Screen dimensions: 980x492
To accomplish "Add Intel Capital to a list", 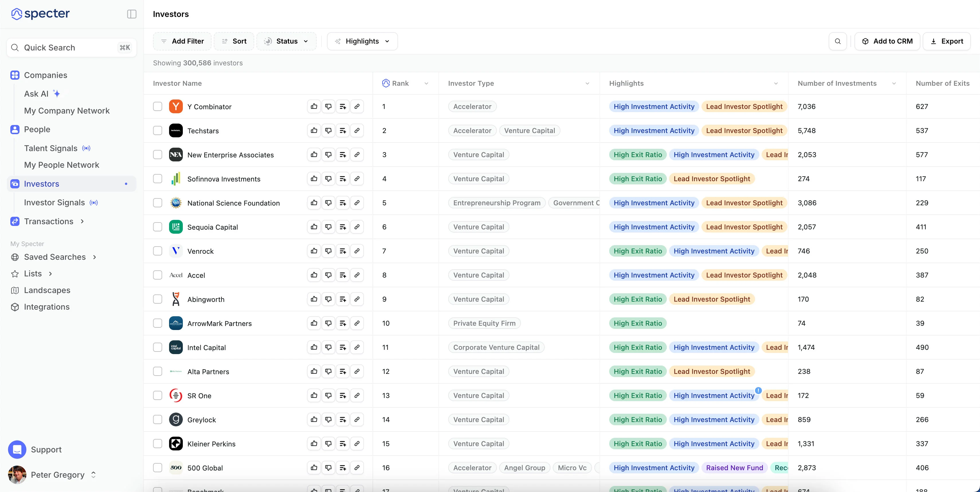I will (x=343, y=347).
